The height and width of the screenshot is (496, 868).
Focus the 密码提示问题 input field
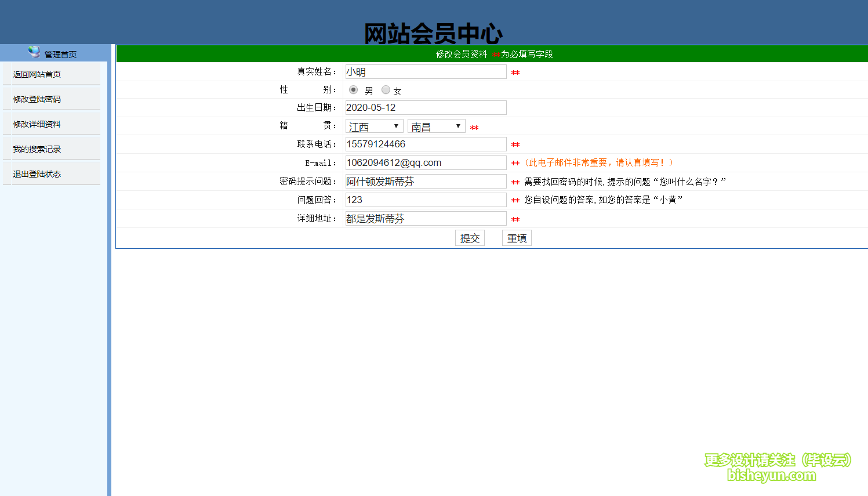(426, 182)
